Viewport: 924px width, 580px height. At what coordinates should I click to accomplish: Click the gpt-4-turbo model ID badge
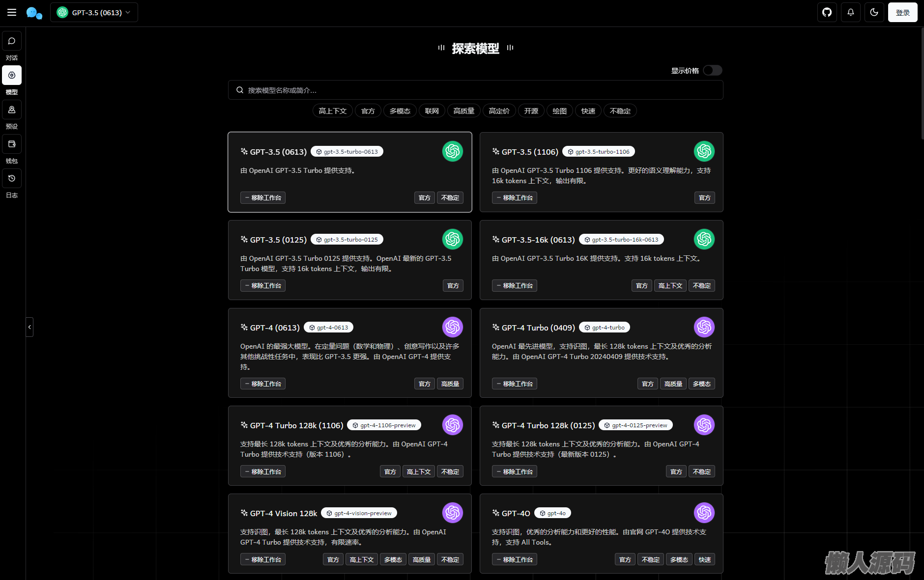click(x=605, y=328)
